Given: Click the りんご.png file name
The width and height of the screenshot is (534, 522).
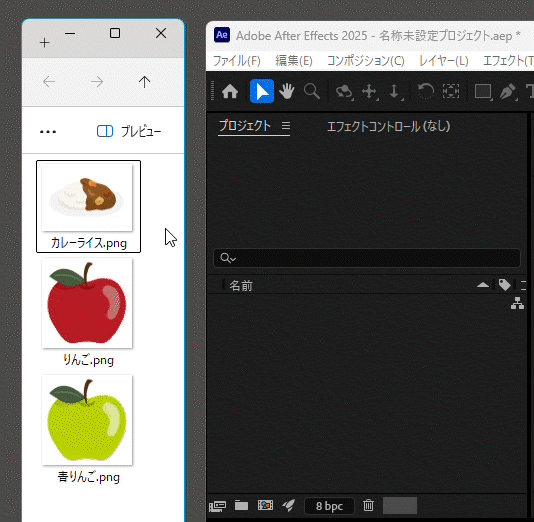Looking at the screenshot, I should tap(89, 360).
